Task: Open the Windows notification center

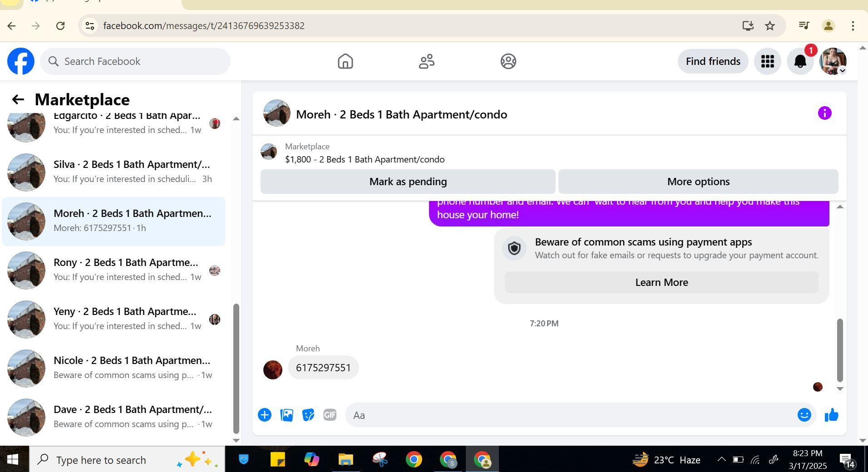Action: click(x=847, y=460)
